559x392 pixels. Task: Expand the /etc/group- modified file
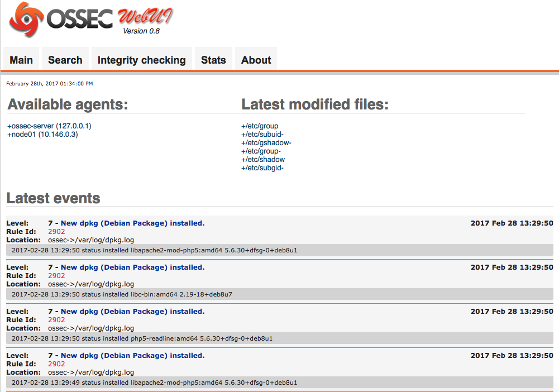[x=261, y=151]
